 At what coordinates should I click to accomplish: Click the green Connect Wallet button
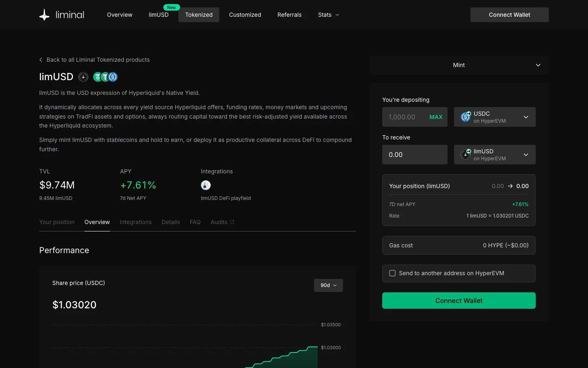[459, 301]
